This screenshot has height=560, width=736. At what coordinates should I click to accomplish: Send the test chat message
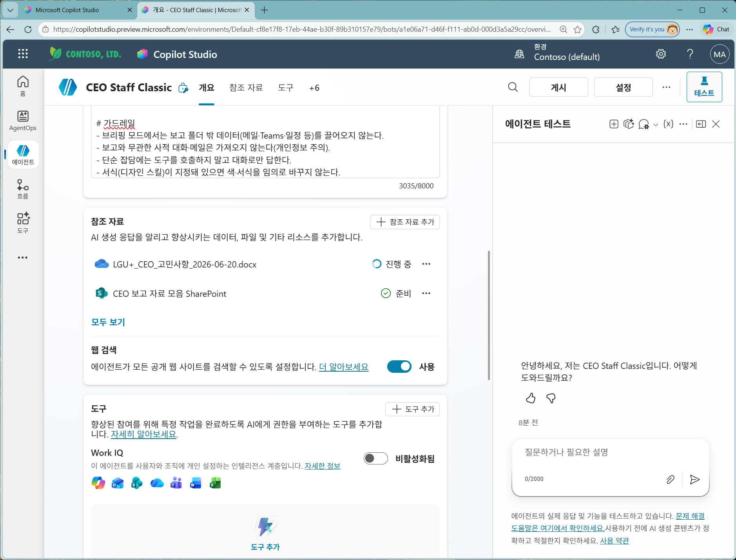click(695, 479)
